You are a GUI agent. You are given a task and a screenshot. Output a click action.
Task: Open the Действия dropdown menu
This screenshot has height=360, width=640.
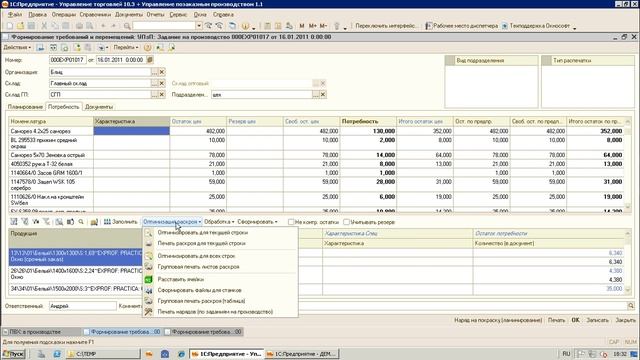click(x=17, y=48)
